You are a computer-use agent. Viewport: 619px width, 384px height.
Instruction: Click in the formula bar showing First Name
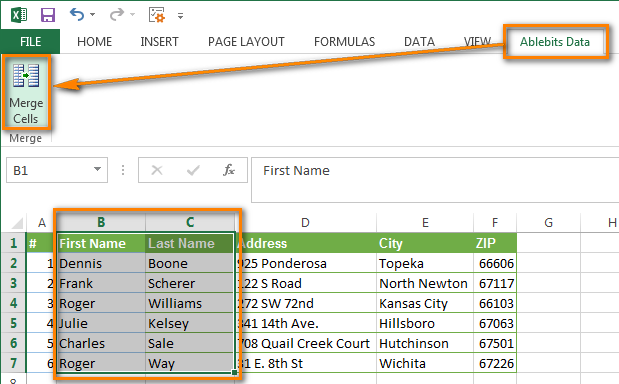point(434,180)
